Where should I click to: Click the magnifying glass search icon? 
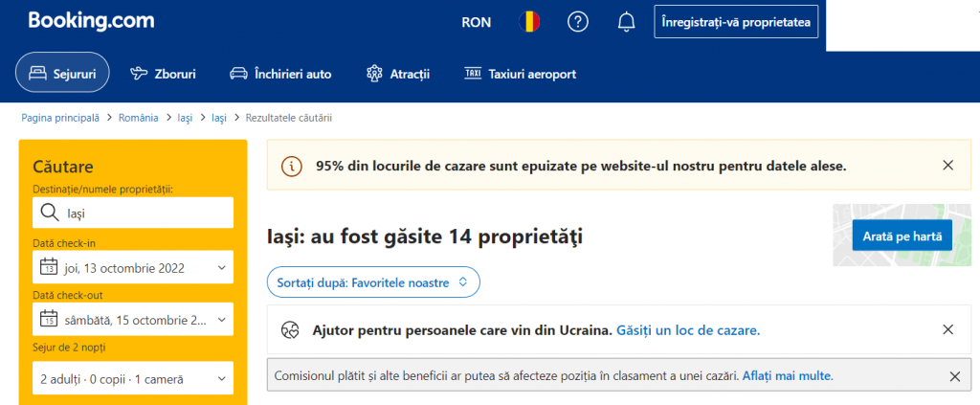50,214
